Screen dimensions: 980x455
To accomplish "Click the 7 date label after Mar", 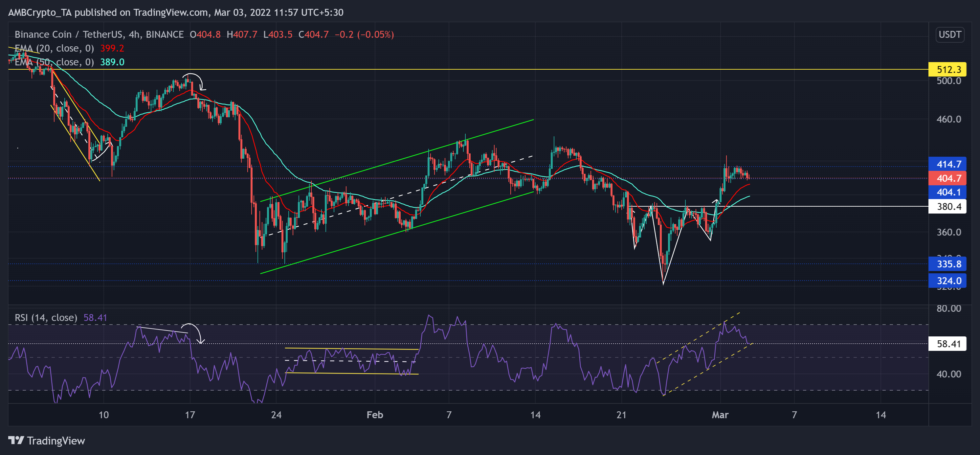I will coord(794,415).
